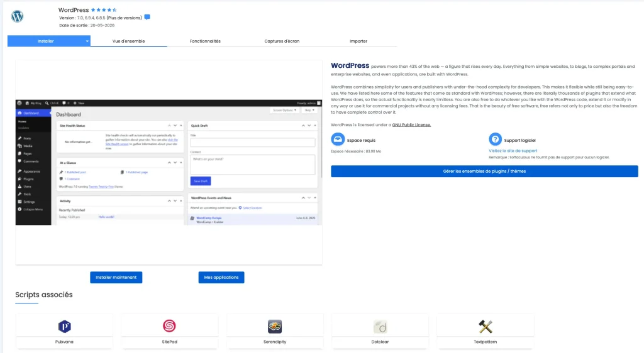Open the Dotclear script icon

[380, 327]
